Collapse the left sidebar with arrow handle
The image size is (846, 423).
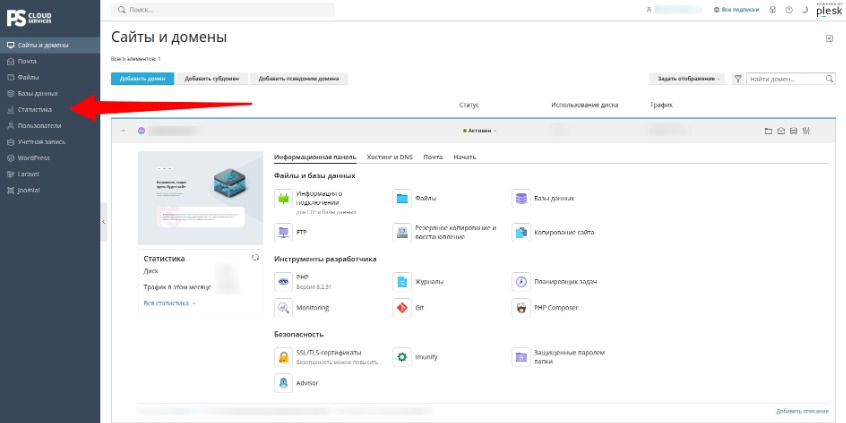(104, 222)
